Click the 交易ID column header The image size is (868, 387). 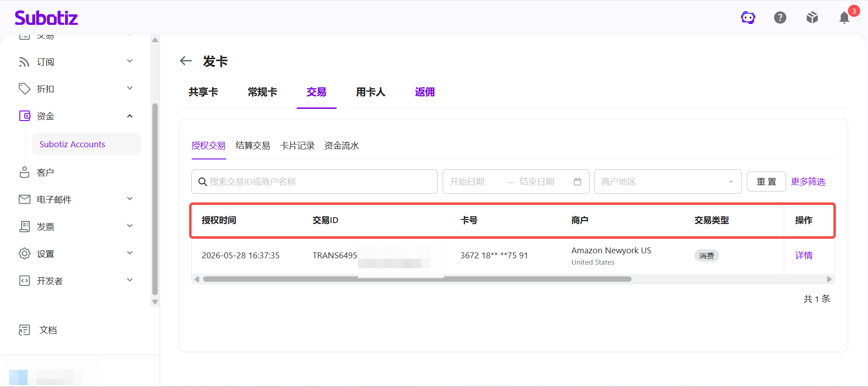coord(325,220)
